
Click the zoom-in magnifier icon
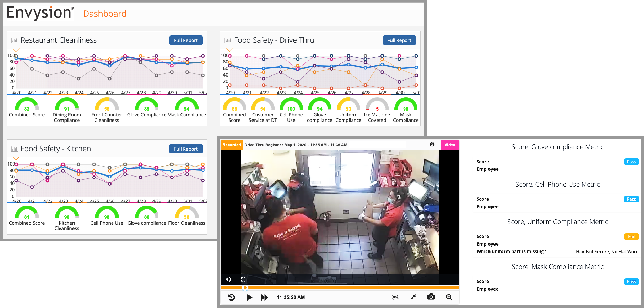point(449,297)
